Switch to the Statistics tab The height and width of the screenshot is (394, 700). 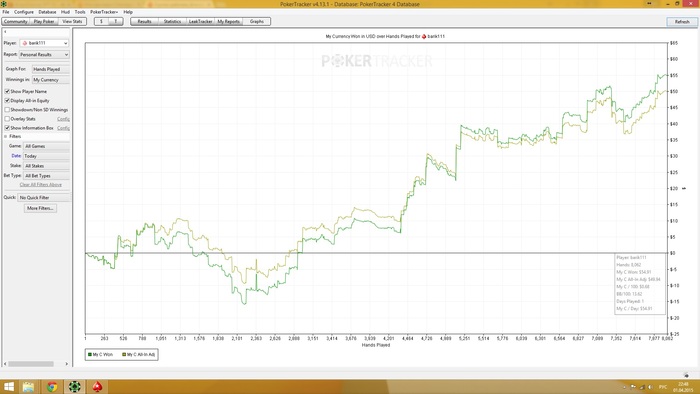[x=172, y=21]
